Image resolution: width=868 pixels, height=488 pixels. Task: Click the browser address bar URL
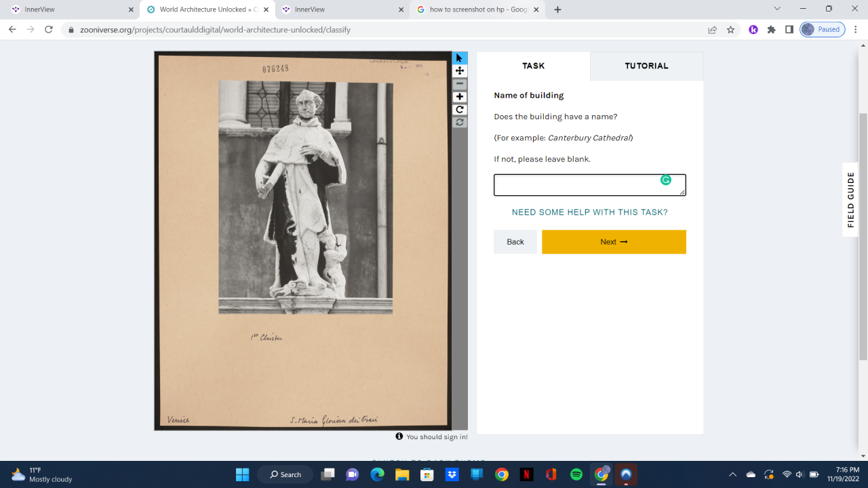pos(216,30)
